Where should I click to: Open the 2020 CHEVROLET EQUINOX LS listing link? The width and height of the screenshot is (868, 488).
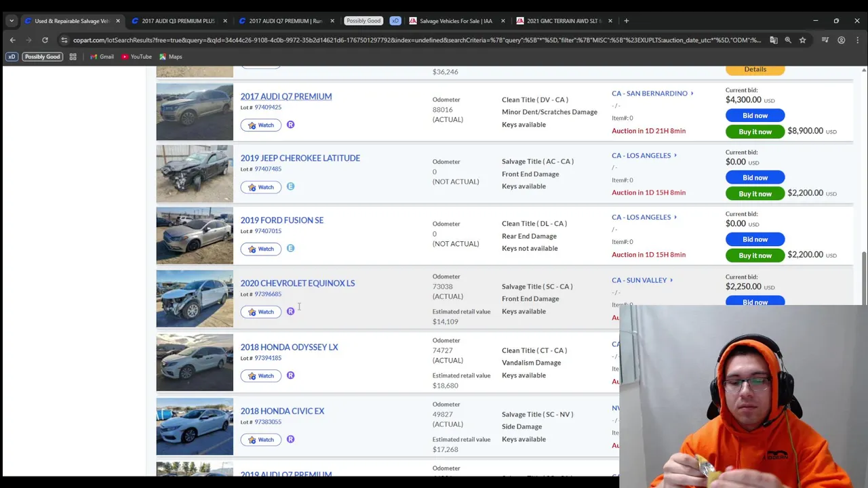click(x=298, y=283)
